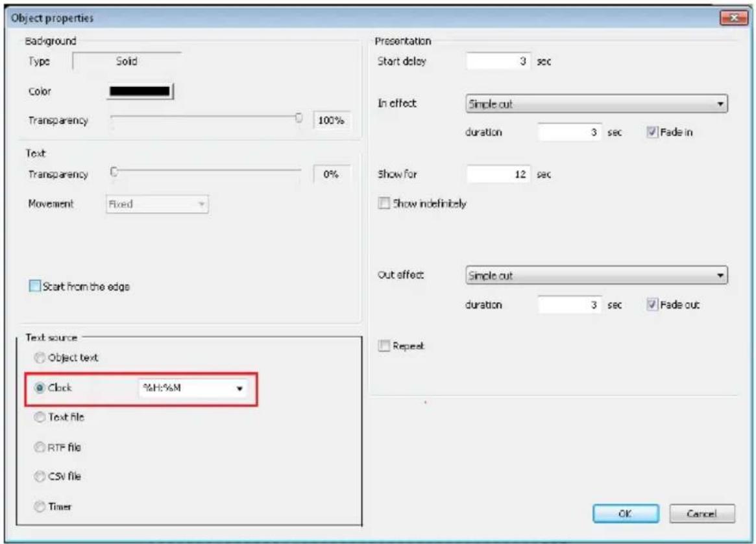Click the background Transparency slider handle

(299, 118)
